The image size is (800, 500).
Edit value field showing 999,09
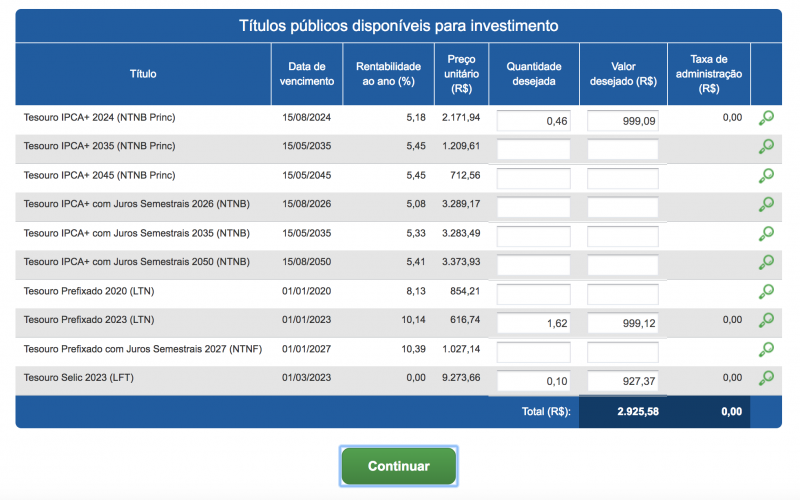click(623, 121)
